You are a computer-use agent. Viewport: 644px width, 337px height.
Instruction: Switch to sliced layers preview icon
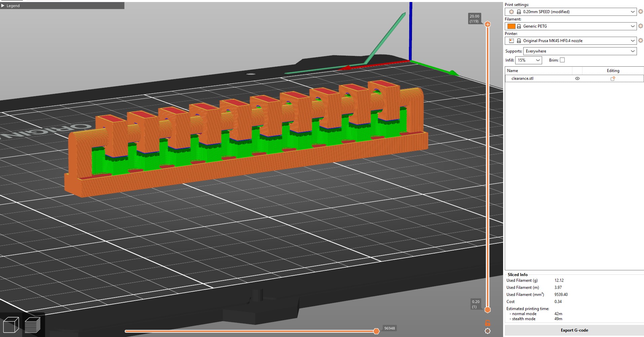point(33,325)
